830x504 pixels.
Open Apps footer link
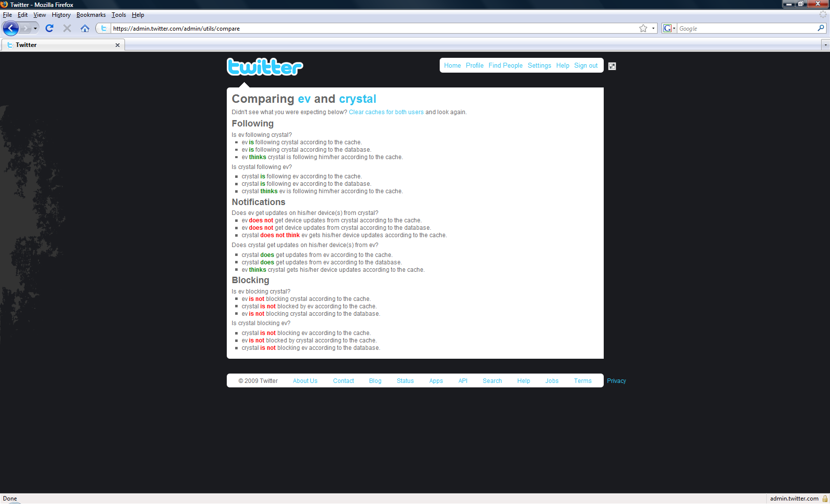(x=436, y=381)
